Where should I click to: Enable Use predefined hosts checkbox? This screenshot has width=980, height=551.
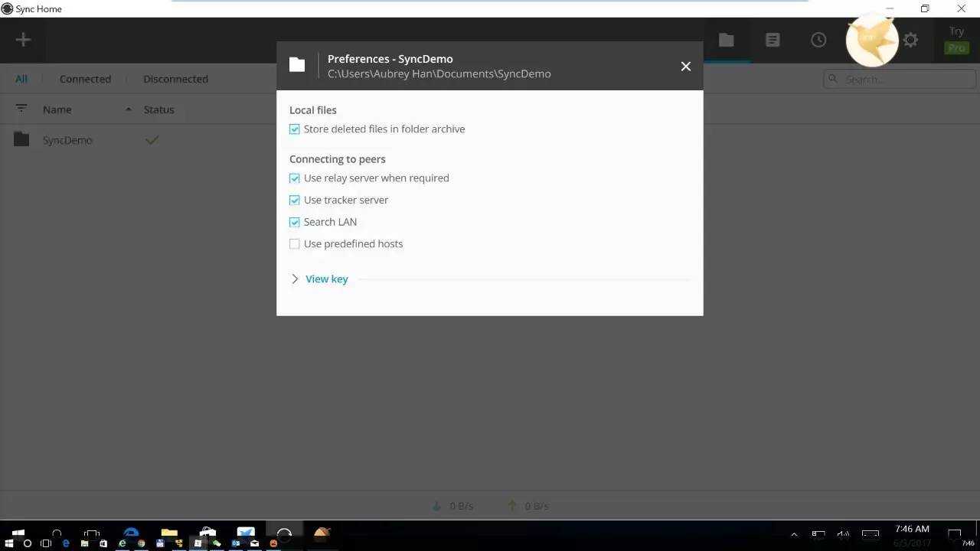point(295,244)
